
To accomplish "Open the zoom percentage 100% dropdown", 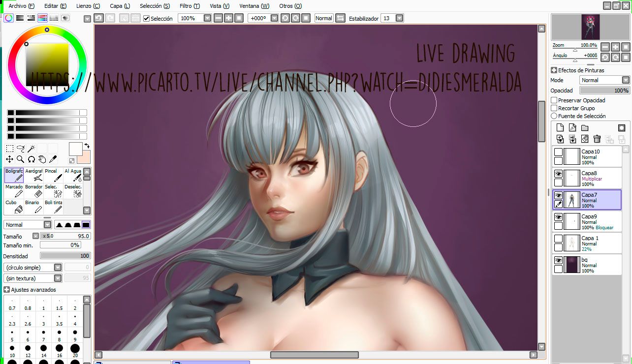I will tap(207, 18).
